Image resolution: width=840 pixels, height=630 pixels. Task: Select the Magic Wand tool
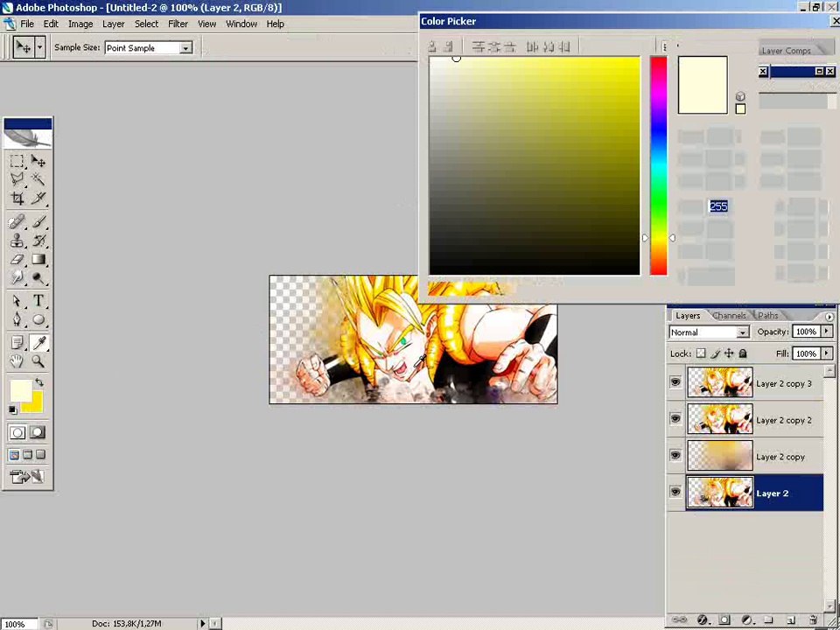click(x=38, y=178)
